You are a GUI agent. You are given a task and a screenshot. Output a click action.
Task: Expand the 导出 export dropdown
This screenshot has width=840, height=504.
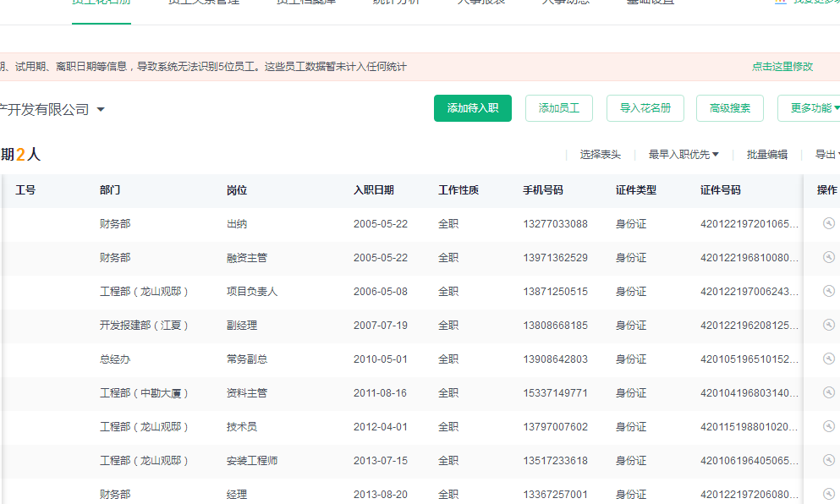pyautogui.click(x=826, y=155)
